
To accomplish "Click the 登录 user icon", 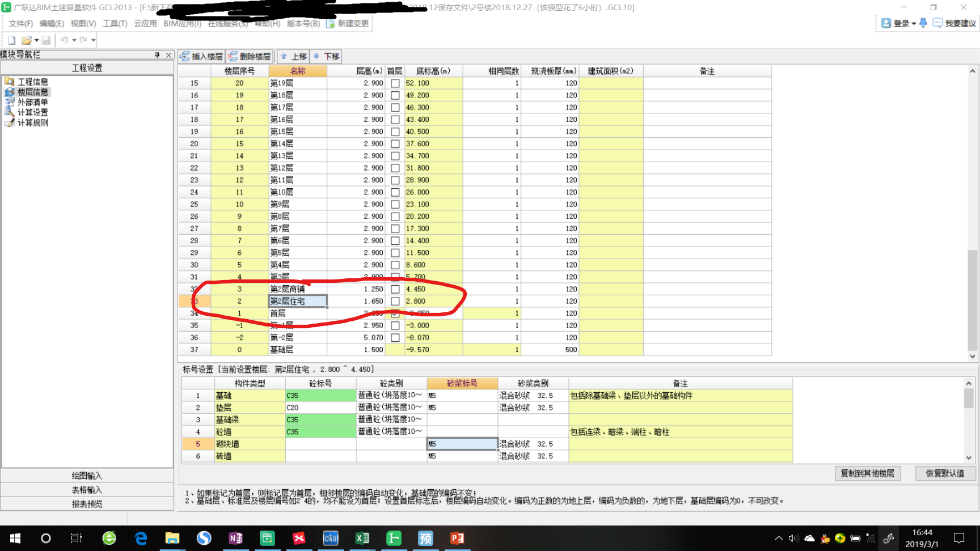I will click(x=886, y=23).
